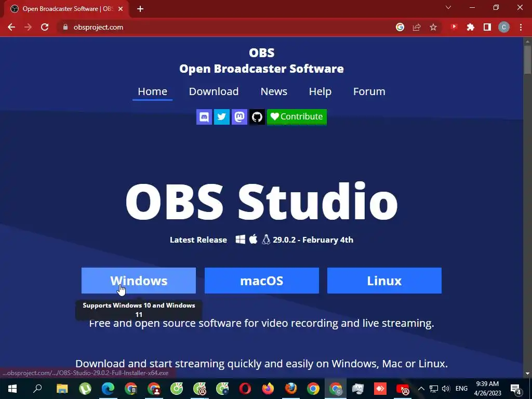
Task: Click the Linux download button
Action: tap(384, 281)
